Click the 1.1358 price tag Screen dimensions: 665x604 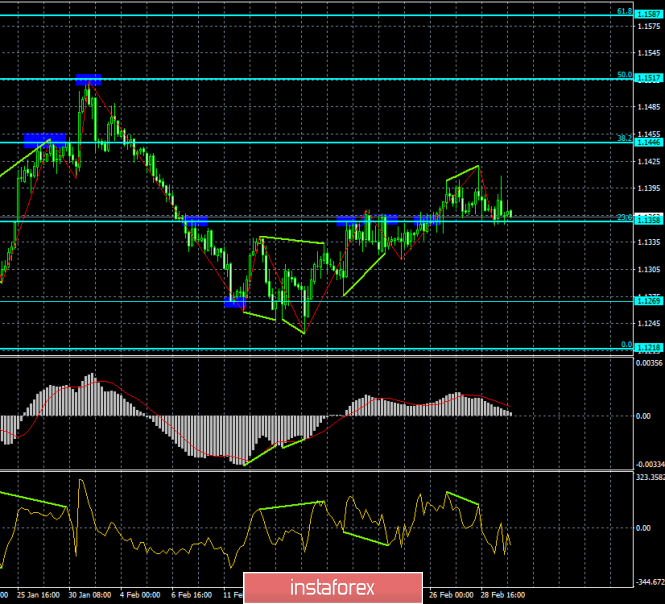649,220
